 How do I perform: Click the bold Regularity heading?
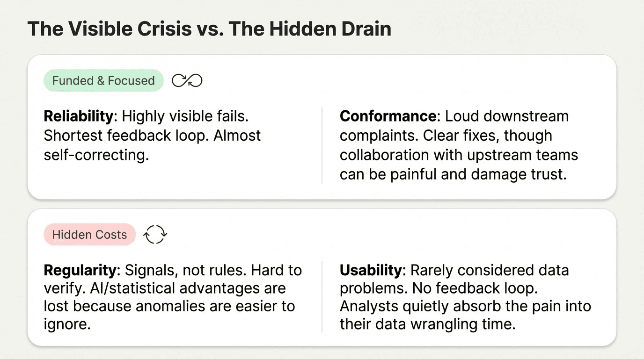click(x=80, y=270)
